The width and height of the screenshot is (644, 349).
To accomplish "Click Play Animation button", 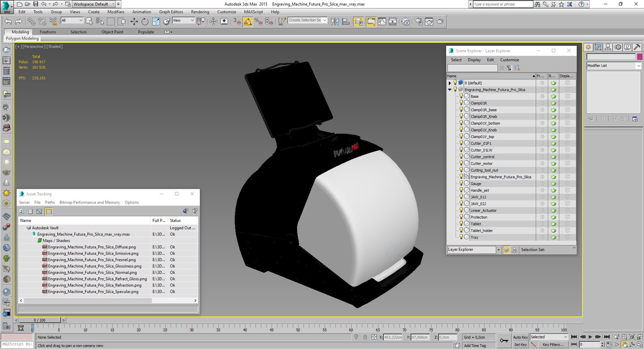I will [590, 337].
